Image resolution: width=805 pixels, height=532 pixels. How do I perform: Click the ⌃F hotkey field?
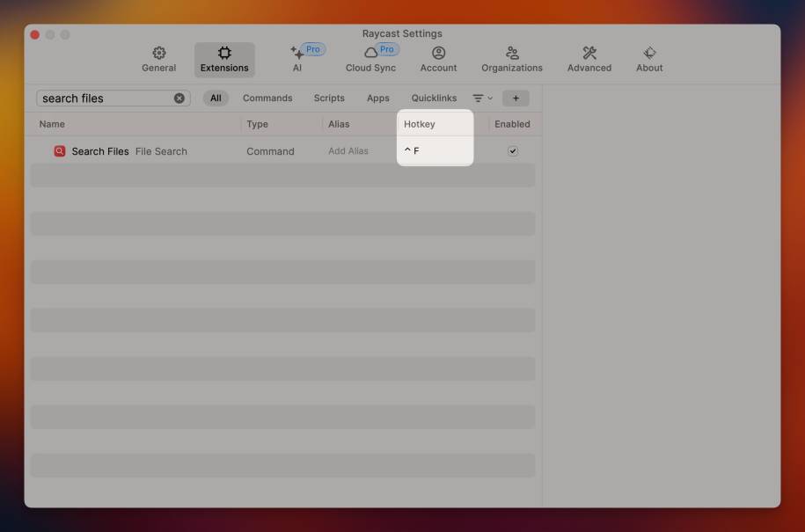[435, 150]
